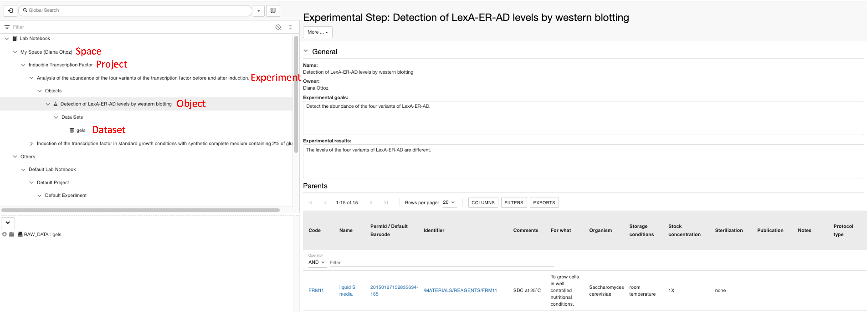Click the flask icon of western blotting object
The image size is (868, 312).
pyautogui.click(x=56, y=104)
